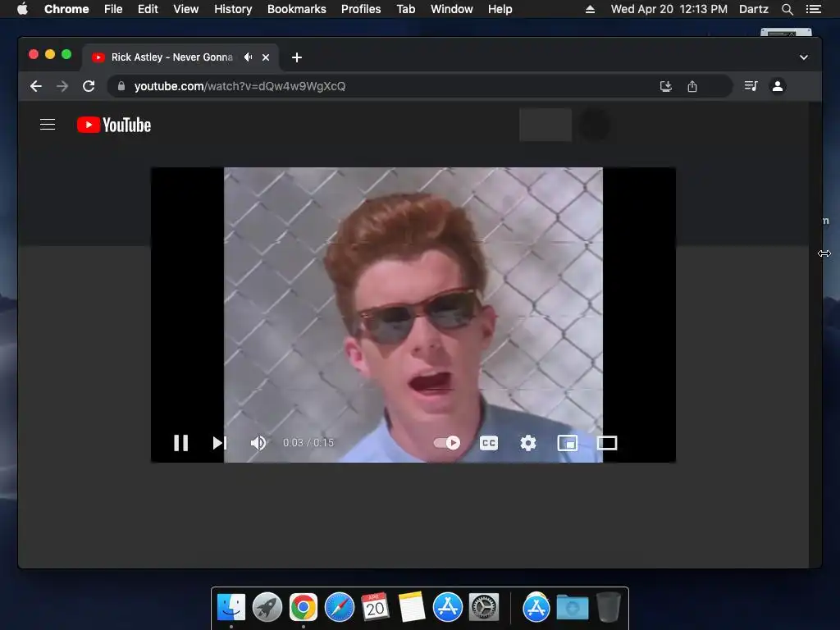Open the Tab menu

[x=406, y=9]
